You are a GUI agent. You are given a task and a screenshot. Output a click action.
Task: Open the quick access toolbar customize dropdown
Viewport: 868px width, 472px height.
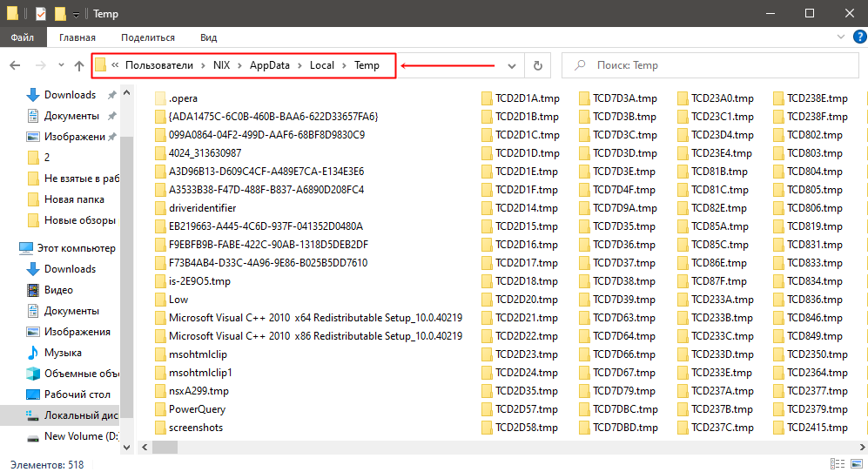point(77,15)
